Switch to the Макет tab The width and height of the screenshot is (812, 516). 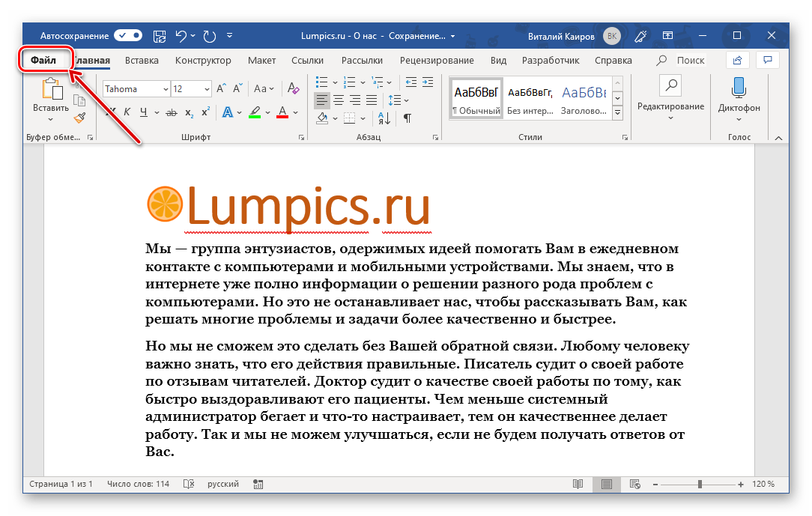[261, 61]
